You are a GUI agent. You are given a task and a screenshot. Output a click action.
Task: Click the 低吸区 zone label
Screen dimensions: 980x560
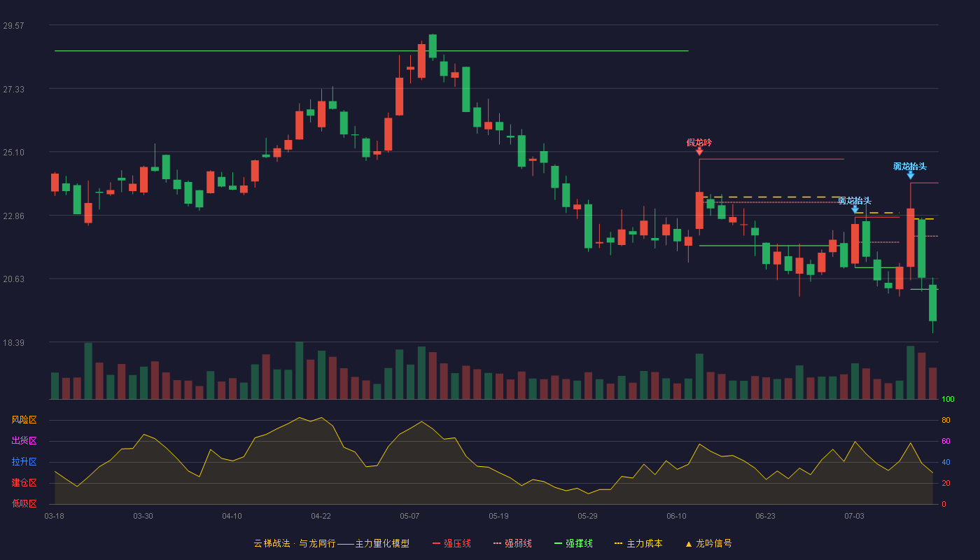24,504
